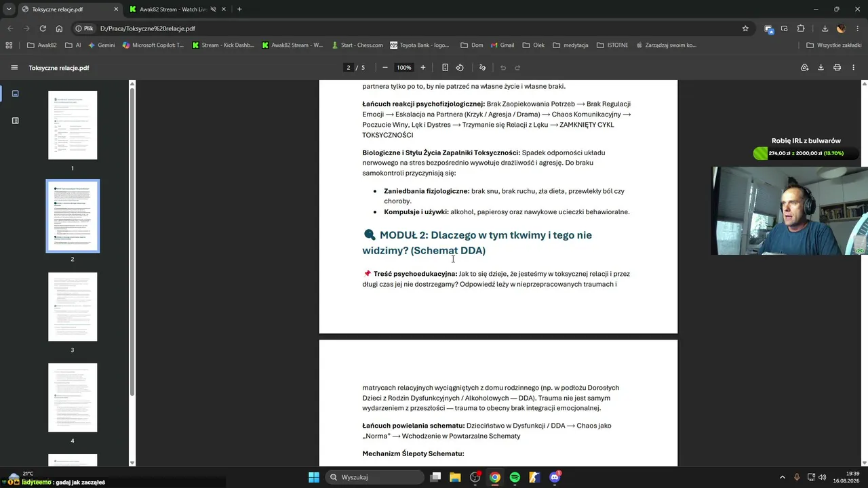Click the 100% zoom level field
This screenshot has width=868, height=488.
(404, 68)
